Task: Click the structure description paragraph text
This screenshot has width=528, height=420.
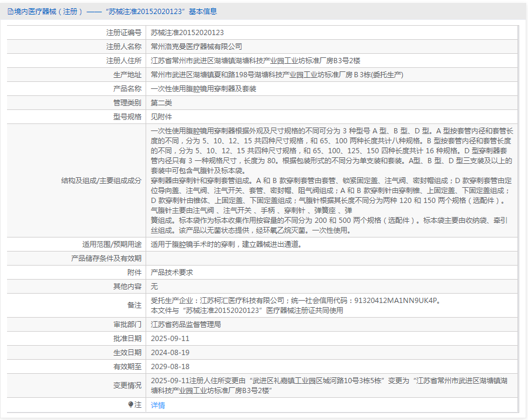Action: coord(332,181)
